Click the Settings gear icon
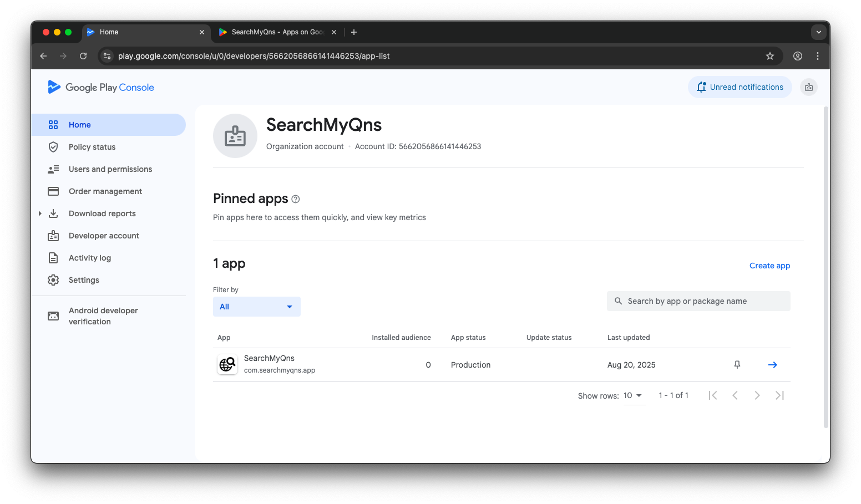The image size is (861, 504). click(53, 280)
